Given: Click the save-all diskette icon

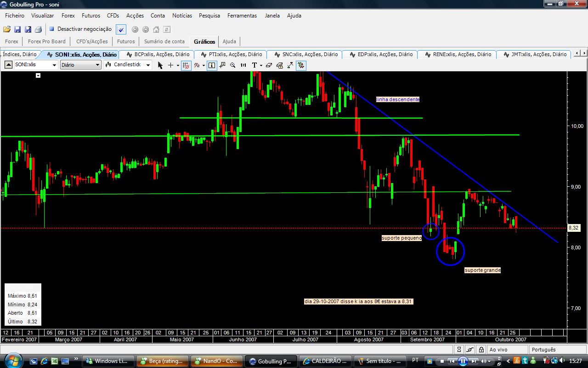Looking at the screenshot, I should (28, 29).
